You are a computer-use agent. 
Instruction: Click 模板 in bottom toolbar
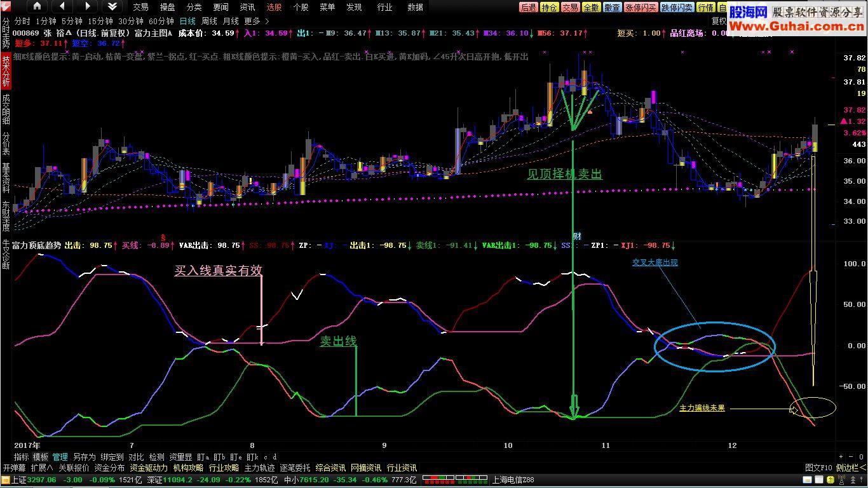point(40,457)
